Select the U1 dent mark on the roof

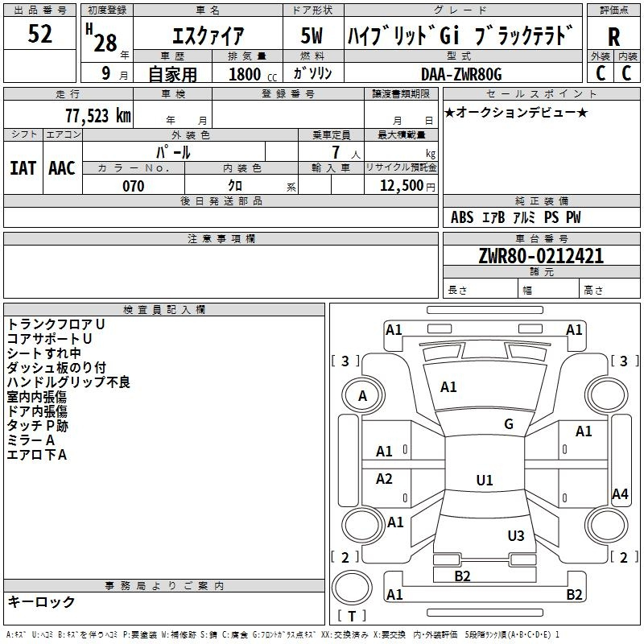pos(484,481)
